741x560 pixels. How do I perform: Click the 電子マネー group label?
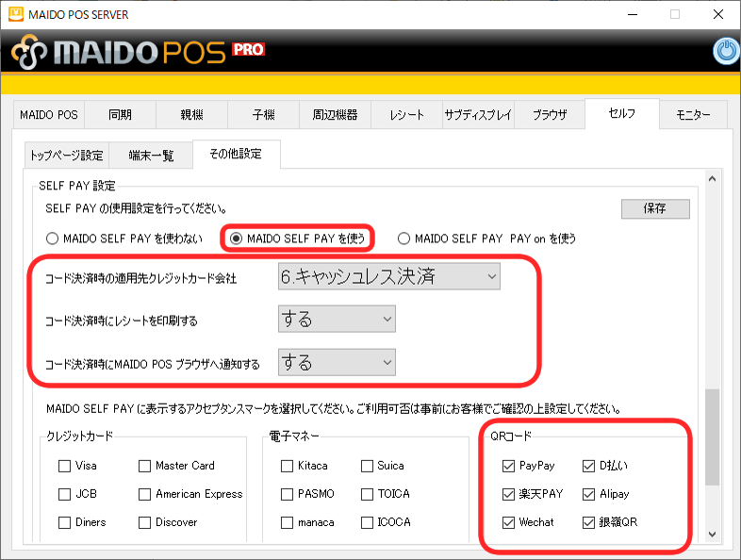click(x=294, y=436)
